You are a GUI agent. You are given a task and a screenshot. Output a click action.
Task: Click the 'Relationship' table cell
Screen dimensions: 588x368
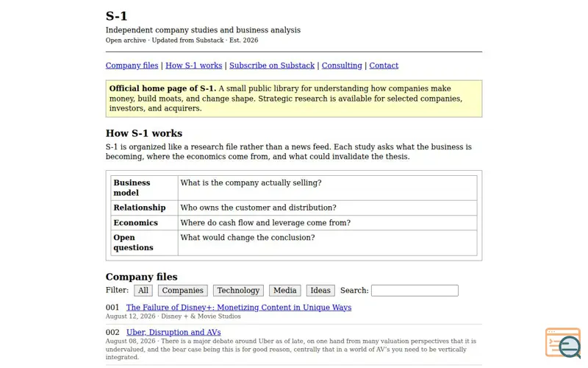(144, 208)
